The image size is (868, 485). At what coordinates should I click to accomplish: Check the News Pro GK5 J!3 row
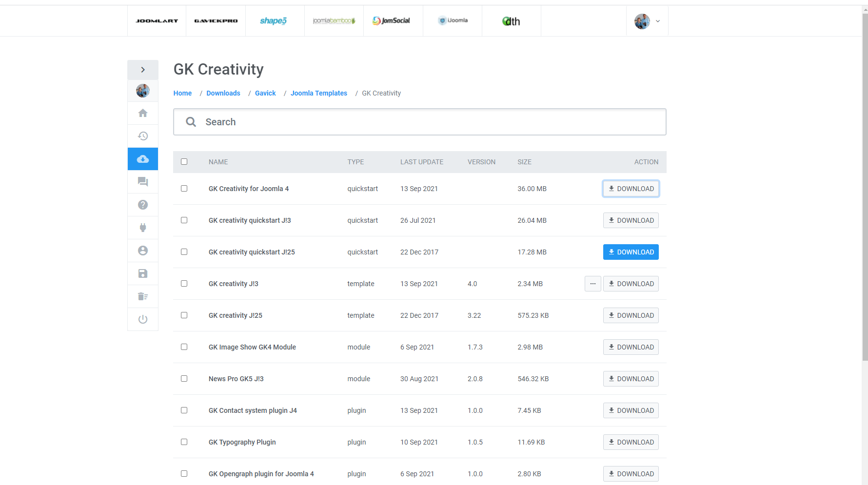point(184,378)
